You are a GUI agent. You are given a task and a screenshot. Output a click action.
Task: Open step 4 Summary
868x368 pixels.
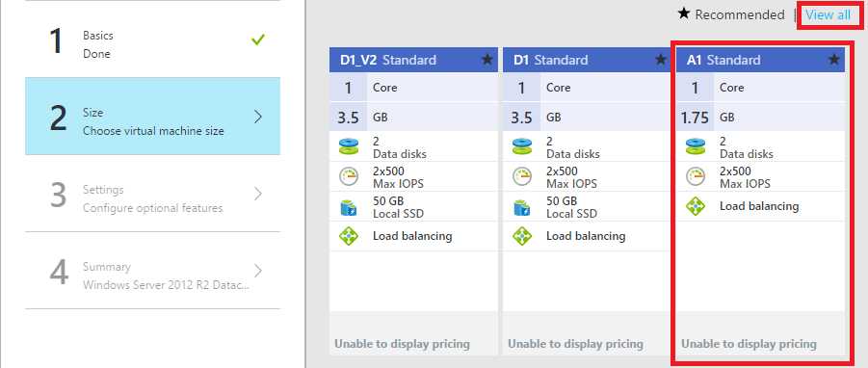tap(153, 271)
